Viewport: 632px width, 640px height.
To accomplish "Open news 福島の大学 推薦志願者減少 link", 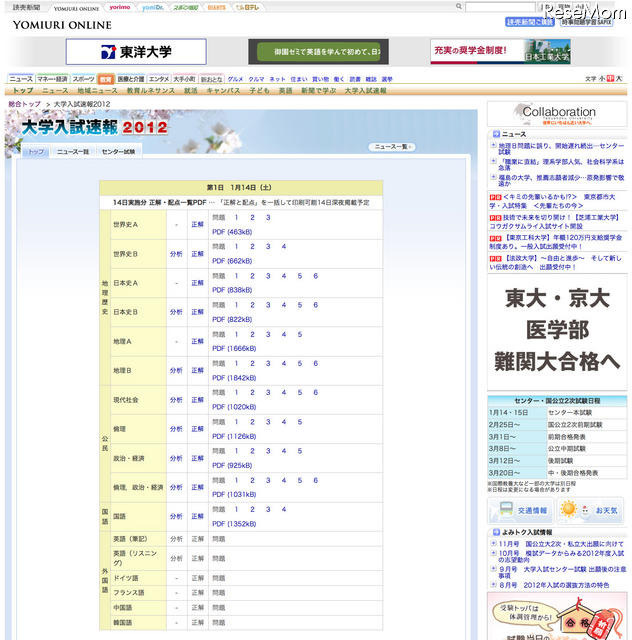I will coord(561,180).
